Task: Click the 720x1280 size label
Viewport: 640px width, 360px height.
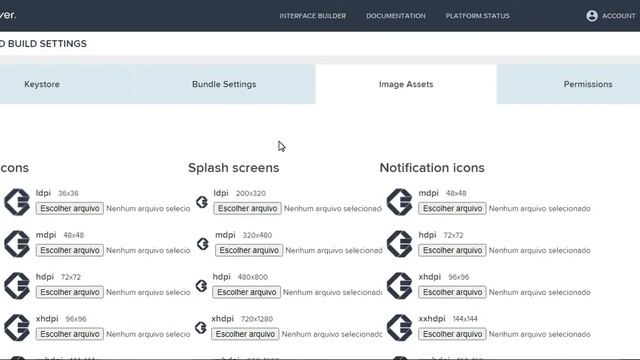Action: pos(257,319)
